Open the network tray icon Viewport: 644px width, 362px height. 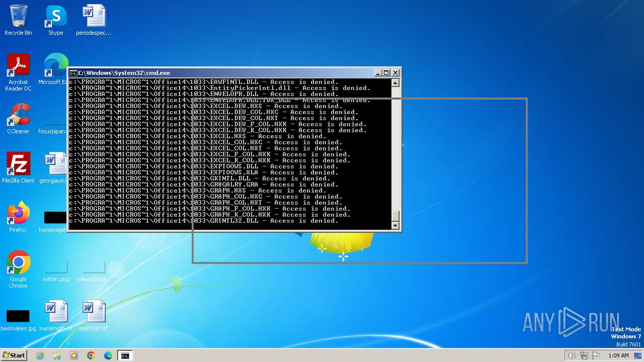pyautogui.click(x=584, y=355)
